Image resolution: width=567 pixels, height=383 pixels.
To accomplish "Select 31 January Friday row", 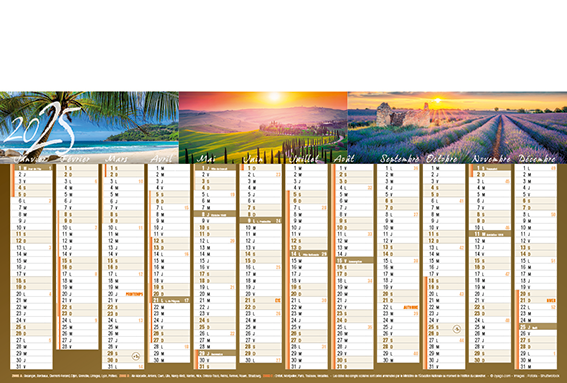I will (x=32, y=366).
